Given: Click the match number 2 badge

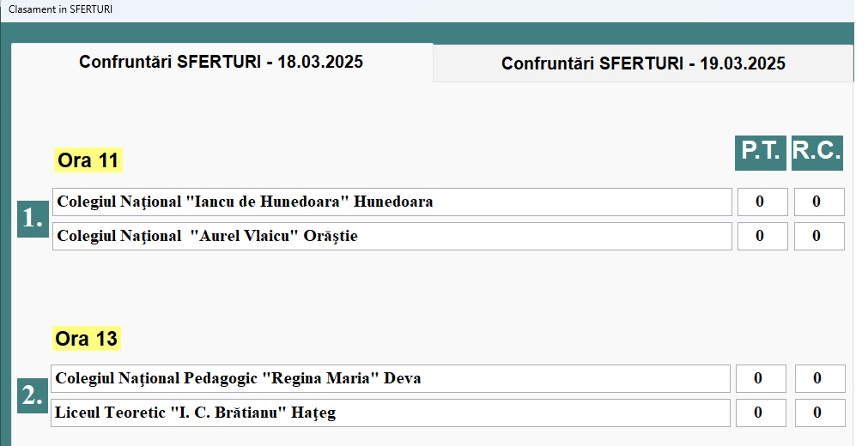Looking at the screenshot, I should coord(33,395).
